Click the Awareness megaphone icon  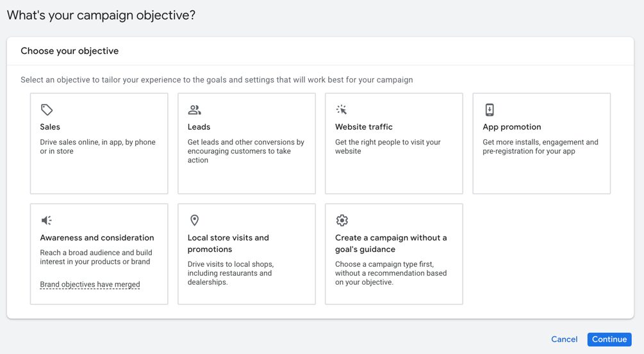pyautogui.click(x=46, y=221)
